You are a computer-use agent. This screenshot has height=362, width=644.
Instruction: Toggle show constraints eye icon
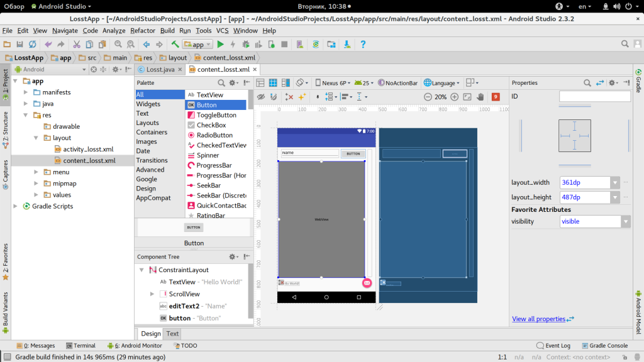[260, 97]
